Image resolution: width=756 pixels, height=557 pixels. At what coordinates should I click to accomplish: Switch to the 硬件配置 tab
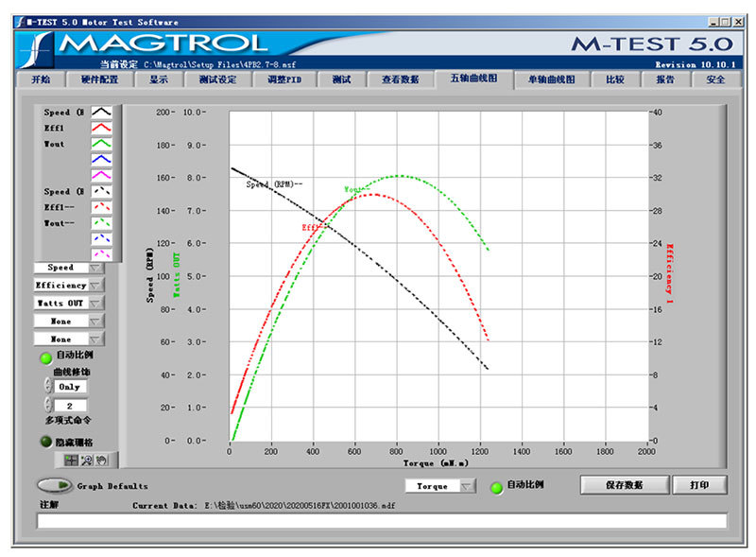point(100,79)
